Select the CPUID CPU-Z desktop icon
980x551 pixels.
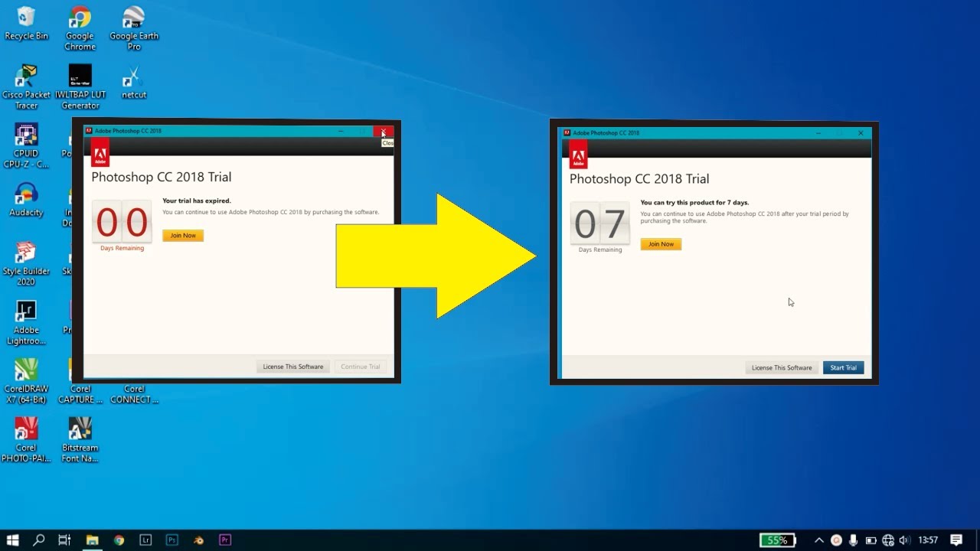26,146
